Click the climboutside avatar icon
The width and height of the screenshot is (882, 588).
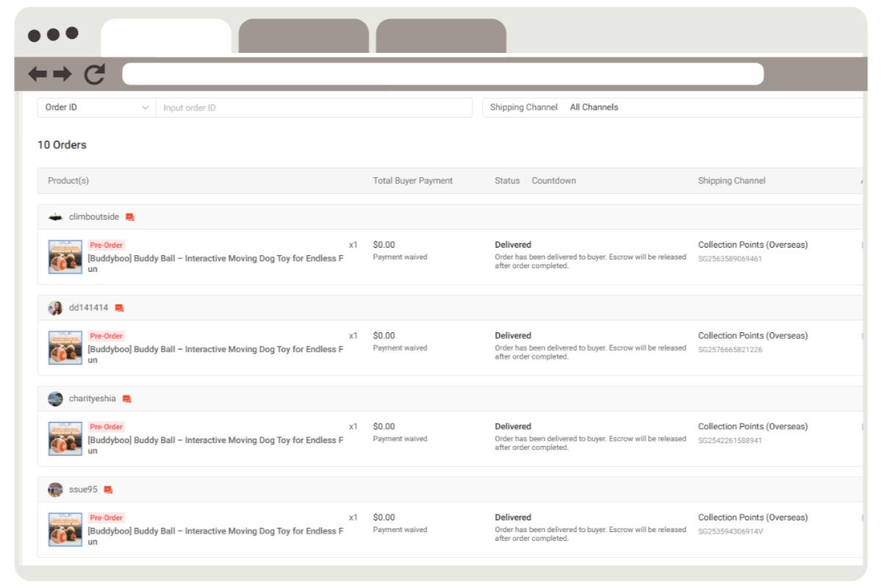(55, 217)
